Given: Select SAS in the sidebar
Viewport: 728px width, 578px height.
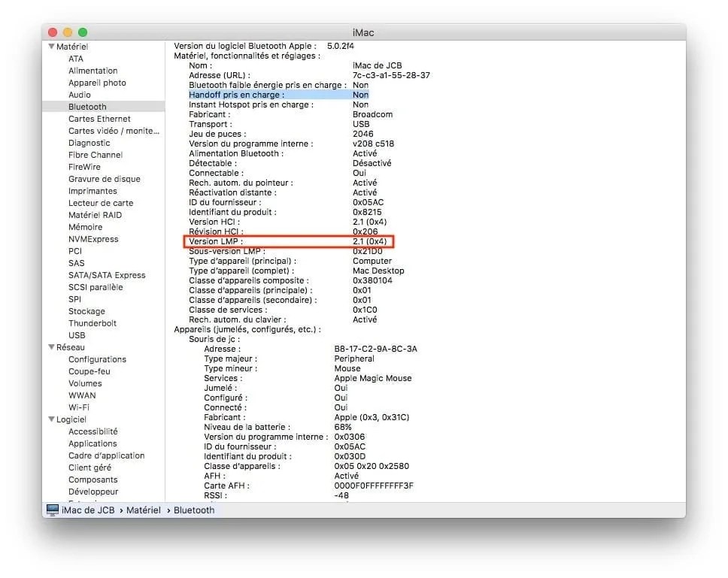Looking at the screenshot, I should 76,263.
